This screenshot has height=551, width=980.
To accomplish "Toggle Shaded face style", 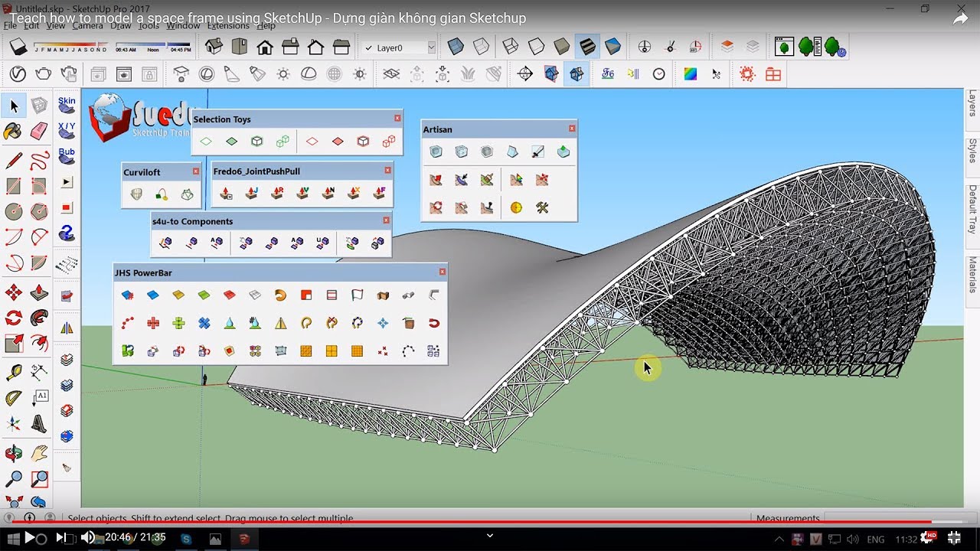I will [562, 47].
